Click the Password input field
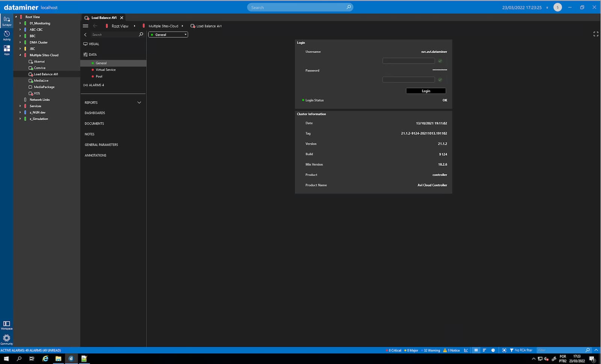Viewport: 601px width, 364px height. tap(409, 80)
